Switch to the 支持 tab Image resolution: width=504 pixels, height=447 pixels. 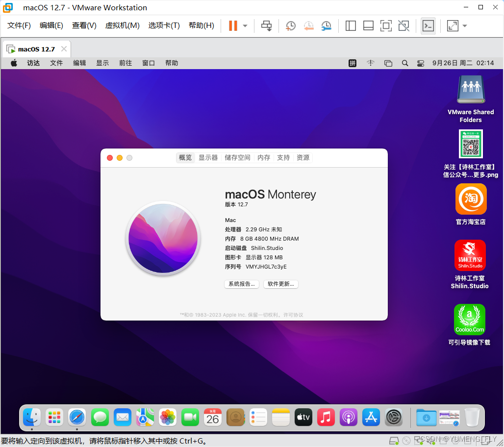(x=283, y=157)
